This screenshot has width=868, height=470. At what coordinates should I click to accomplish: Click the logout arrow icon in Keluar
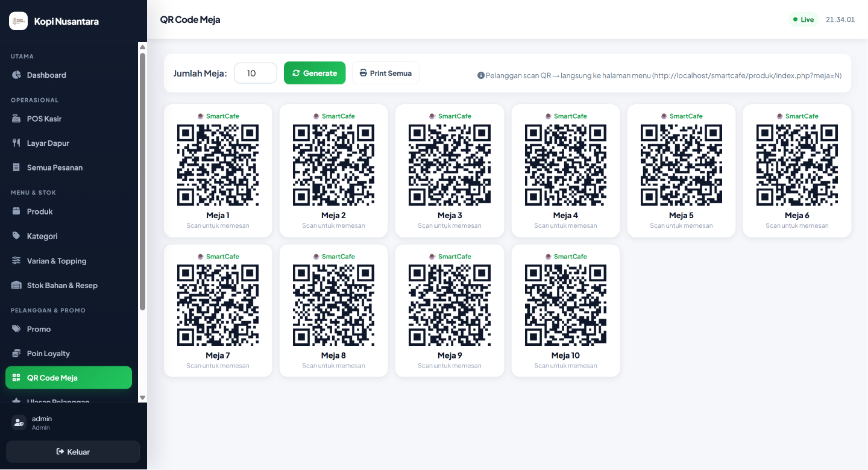60,452
